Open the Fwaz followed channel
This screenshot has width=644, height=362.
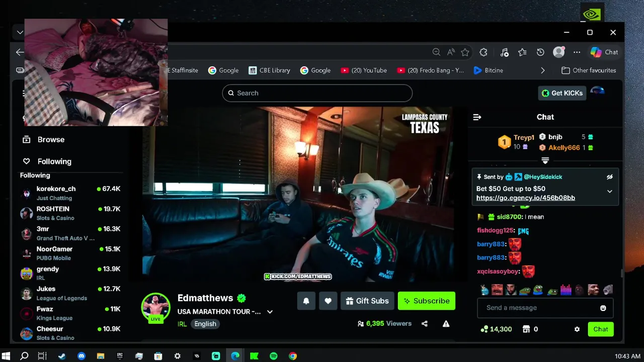pyautogui.click(x=71, y=313)
